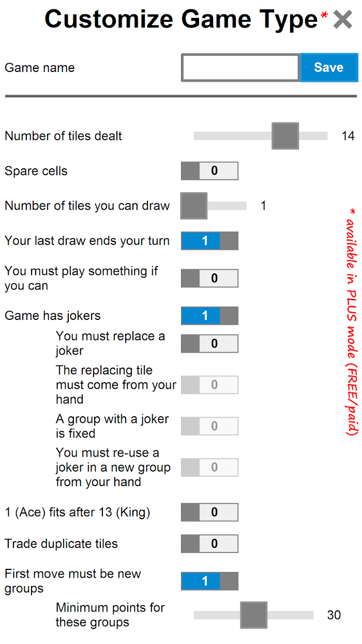Click the red PLUS mode availability note
This screenshot has height=644, width=362.
click(x=351, y=321)
